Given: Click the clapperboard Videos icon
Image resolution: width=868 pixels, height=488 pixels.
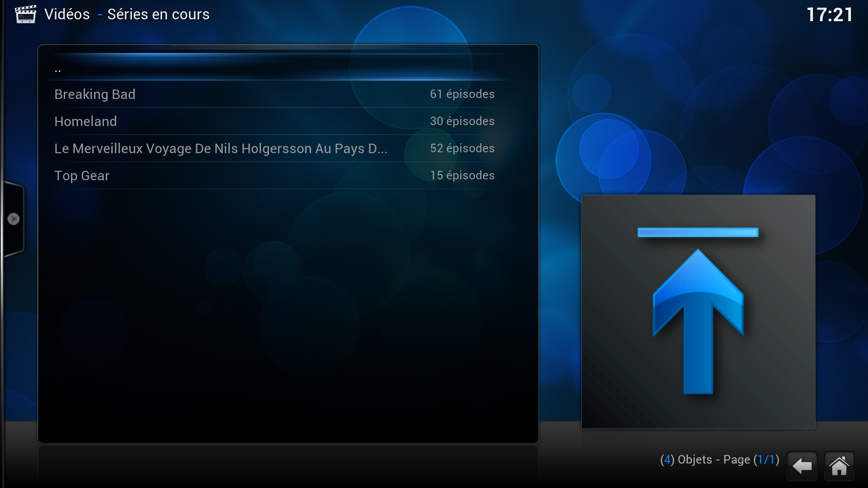Looking at the screenshot, I should pyautogui.click(x=25, y=14).
